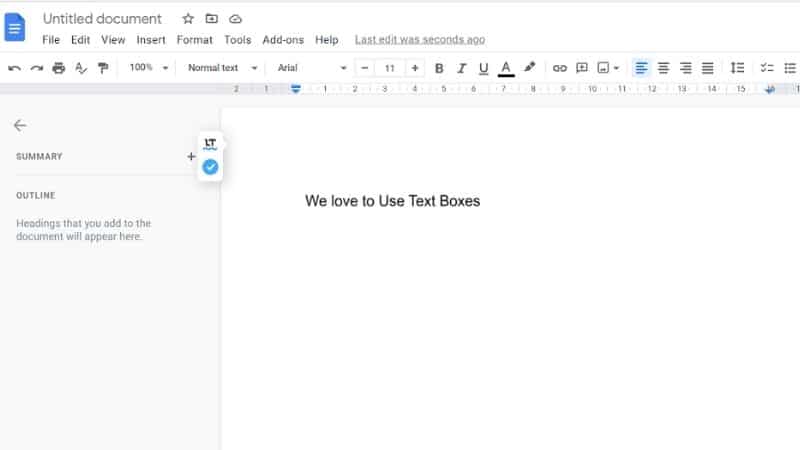Click the right indent ruler marker
The width and height of the screenshot is (800, 450).
click(770, 90)
